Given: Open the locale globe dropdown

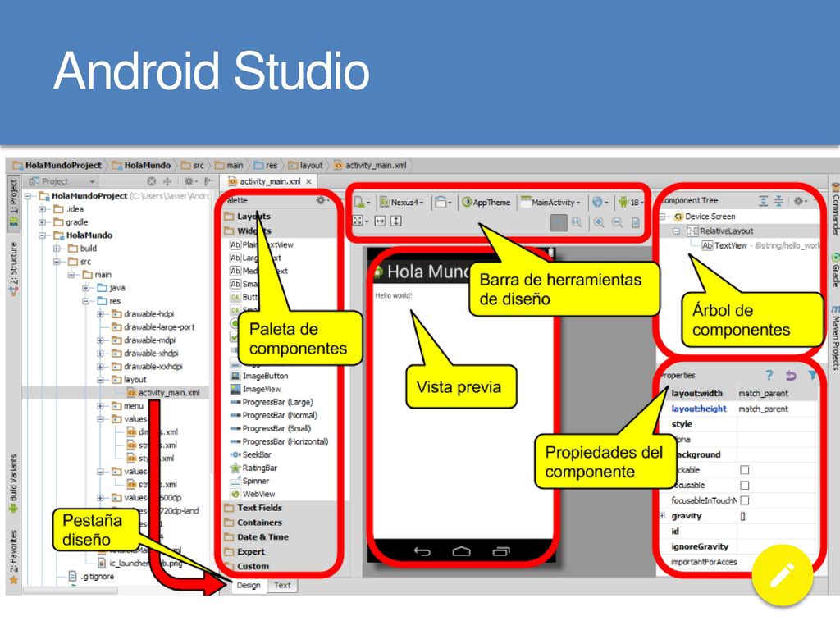Looking at the screenshot, I should [600, 203].
